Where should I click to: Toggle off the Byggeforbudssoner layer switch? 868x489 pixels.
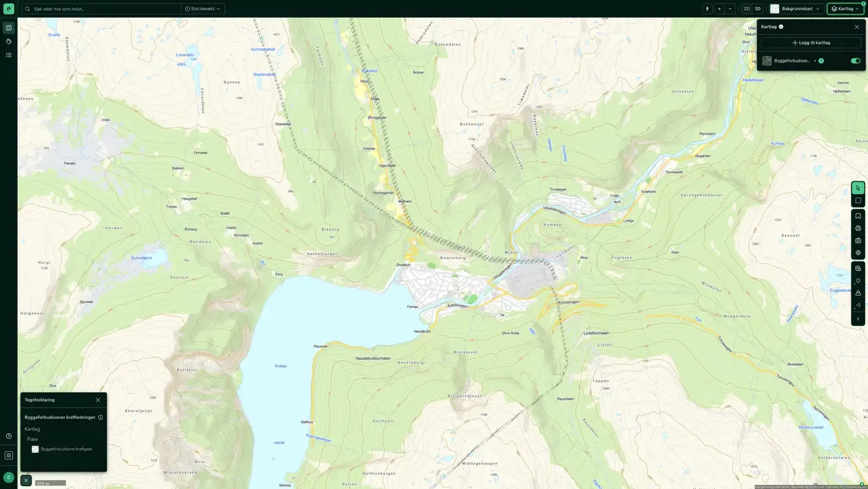(856, 61)
